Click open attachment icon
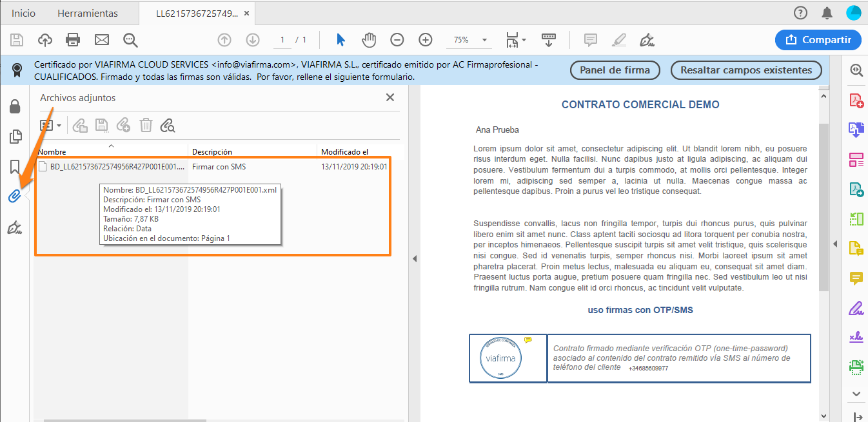This screenshot has width=868, height=422. click(x=79, y=125)
